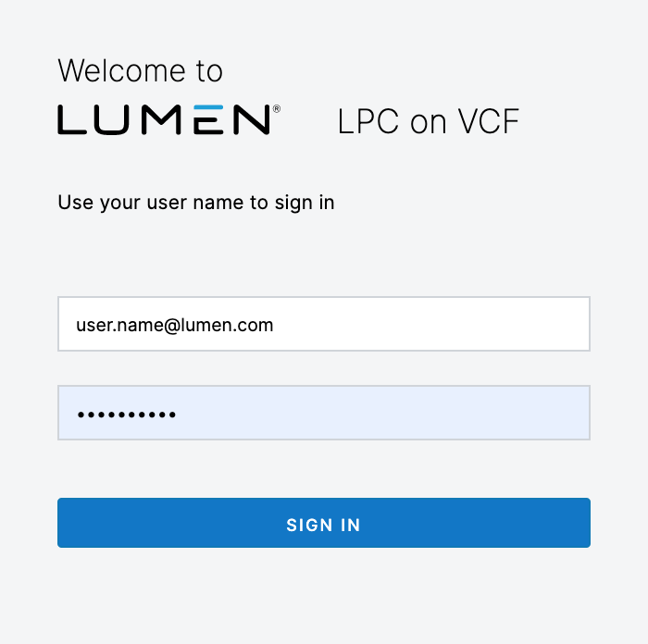Select the masked password field
Screen dimensions: 648x644
[x=324, y=413]
